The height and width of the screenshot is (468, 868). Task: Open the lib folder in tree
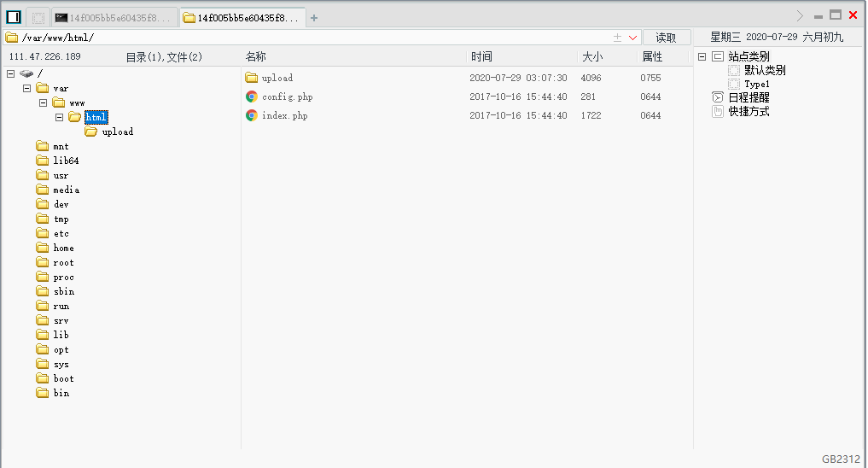tap(53, 335)
